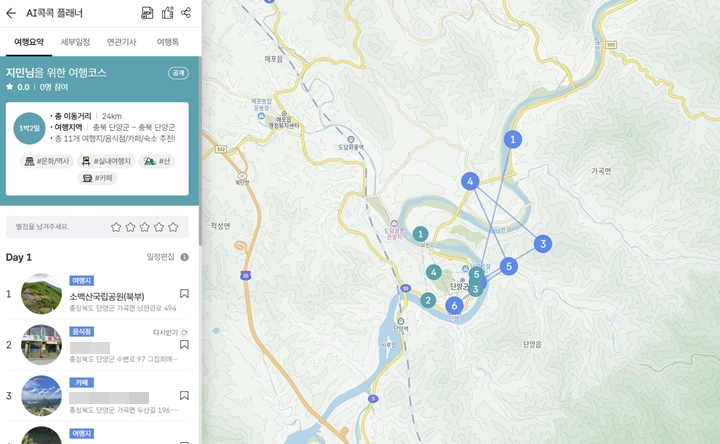Click the 공개 visibility button
This screenshot has height=444, width=720.
(x=178, y=73)
